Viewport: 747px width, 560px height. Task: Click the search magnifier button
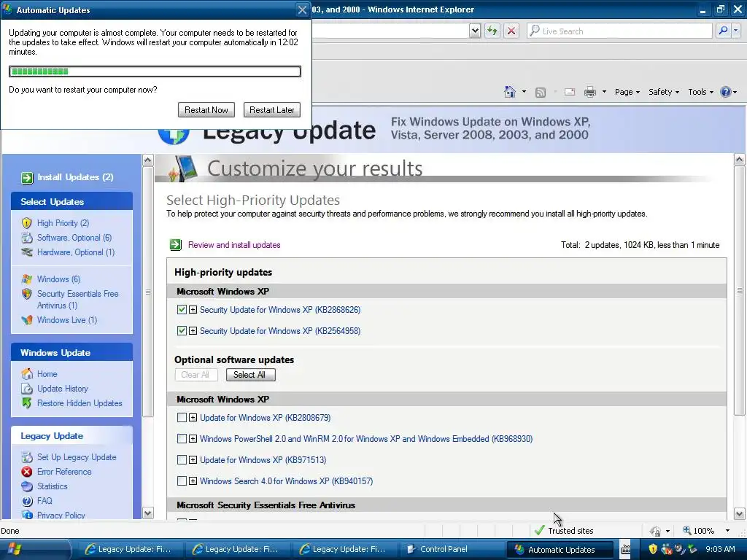pos(723,31)
